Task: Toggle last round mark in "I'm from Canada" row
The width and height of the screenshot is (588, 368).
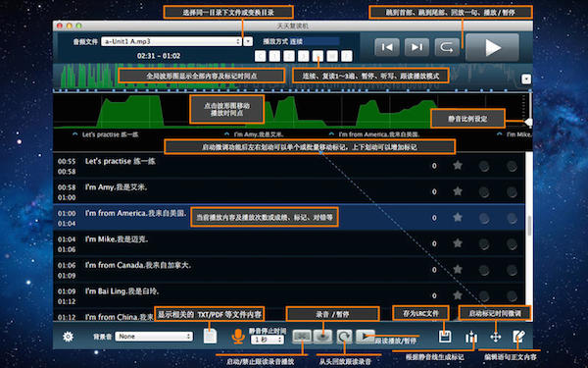Action: click(512, 270)
